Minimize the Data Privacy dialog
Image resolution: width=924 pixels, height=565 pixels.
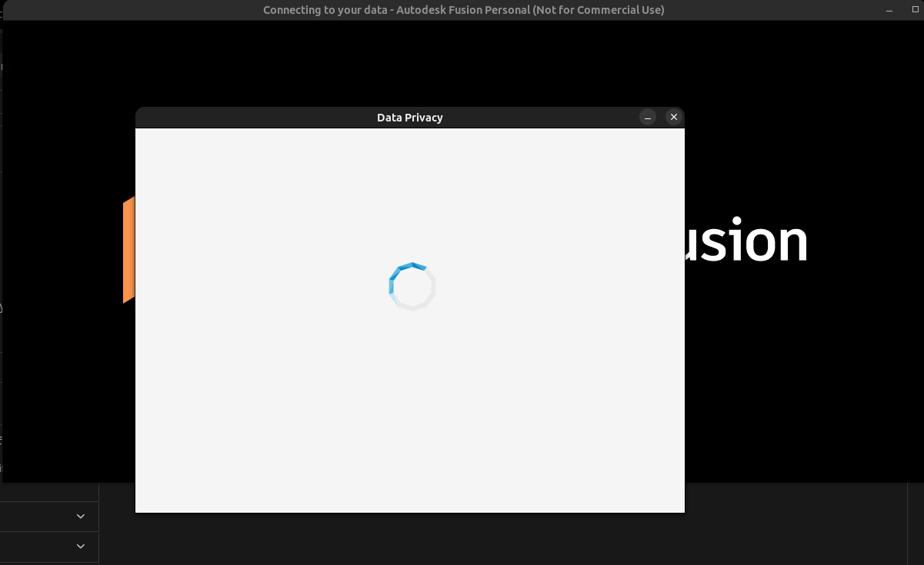(648, 117)
